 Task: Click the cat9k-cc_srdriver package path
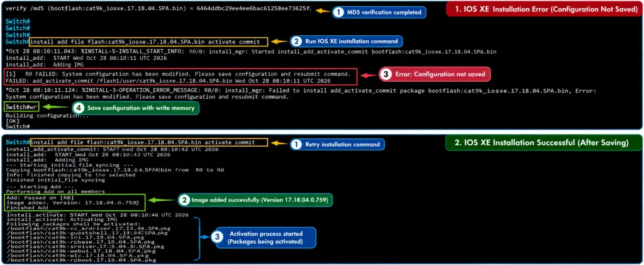(x=88, y=228)
